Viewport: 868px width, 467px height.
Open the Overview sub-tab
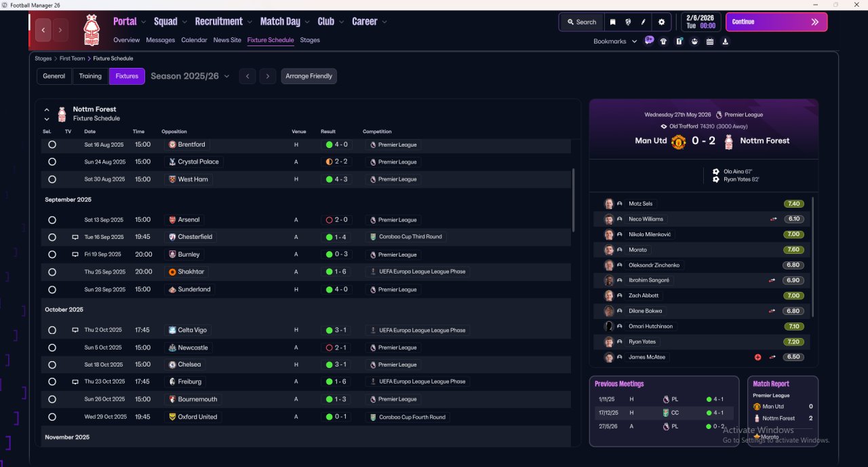coord(127,40)
